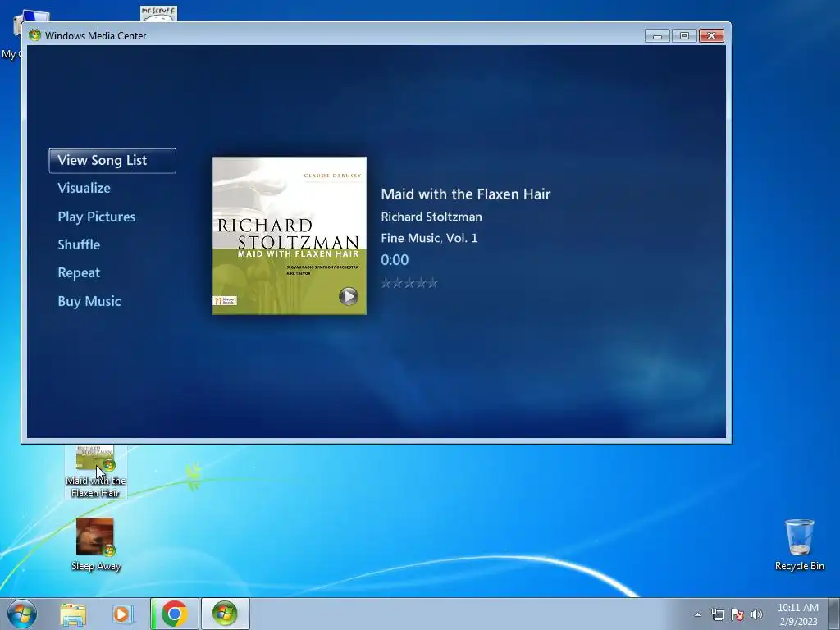Open Action Center flag icon
840x630 pixels.
(737, 614)
